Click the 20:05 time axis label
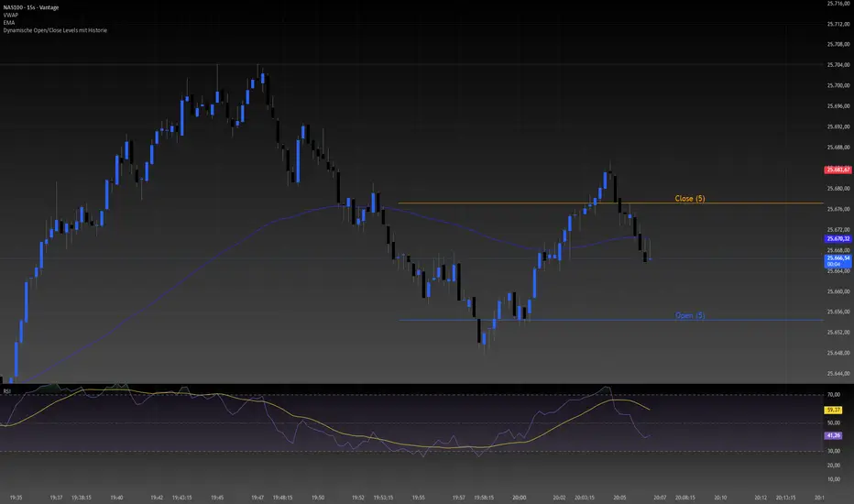 pos(619,498)
